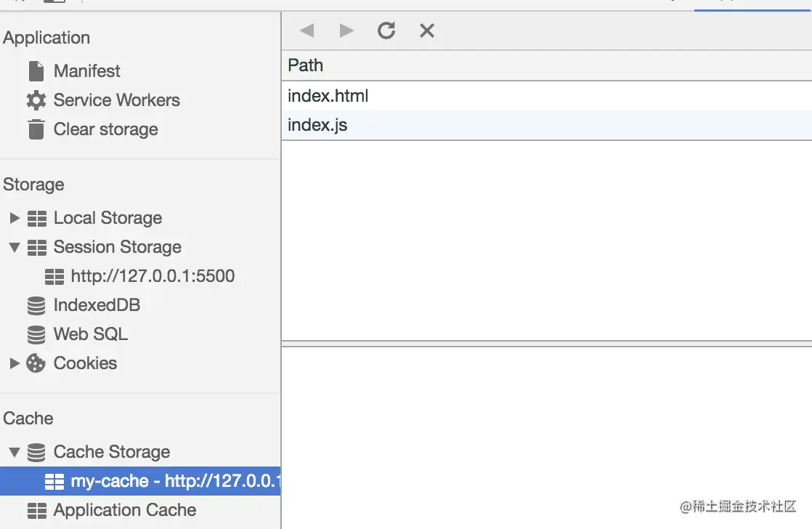Select the index.html cache row

[x=547, y=96]
